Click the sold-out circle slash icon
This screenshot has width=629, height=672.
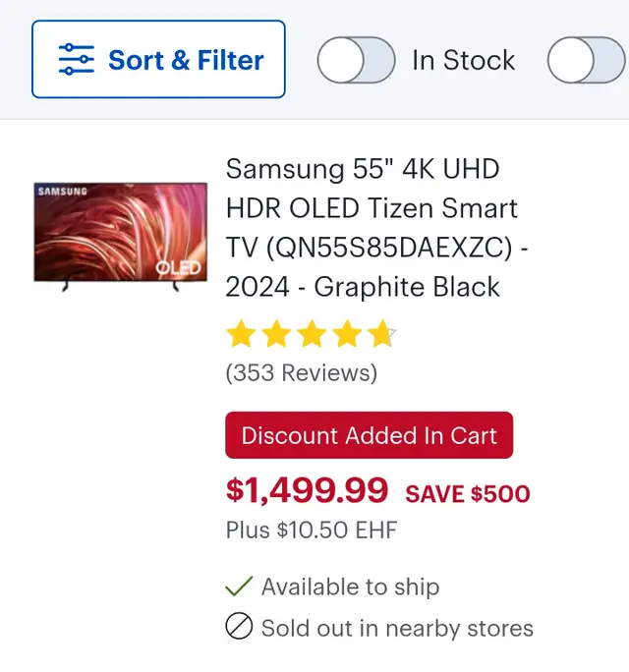[x=239, y=626]
